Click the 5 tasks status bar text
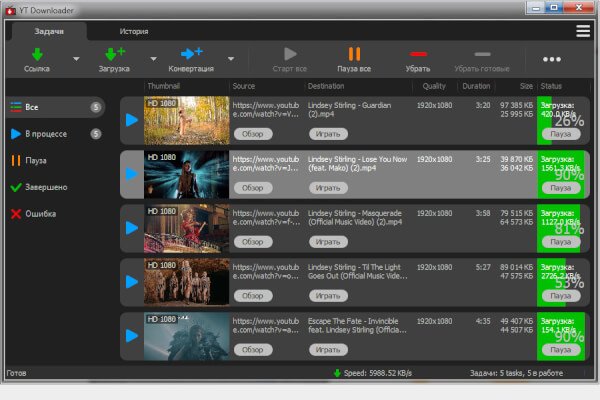Screen dimensions: 600x400 click(x=516, y=373)
